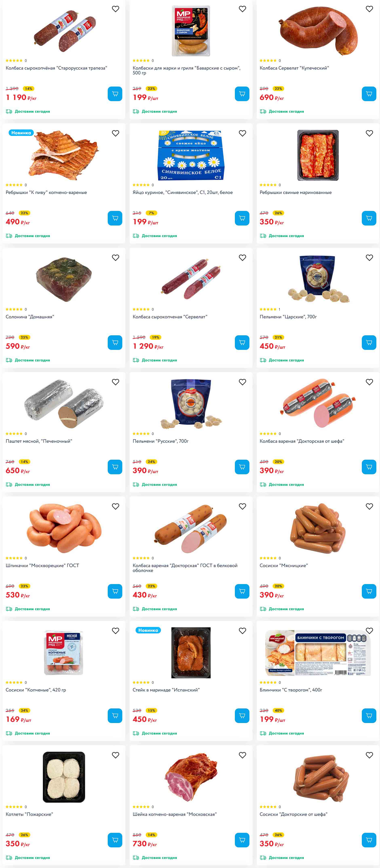380x868 pixels.
Task: View Колбаса "Докторская от шефа" image
Action: (318, 404)
